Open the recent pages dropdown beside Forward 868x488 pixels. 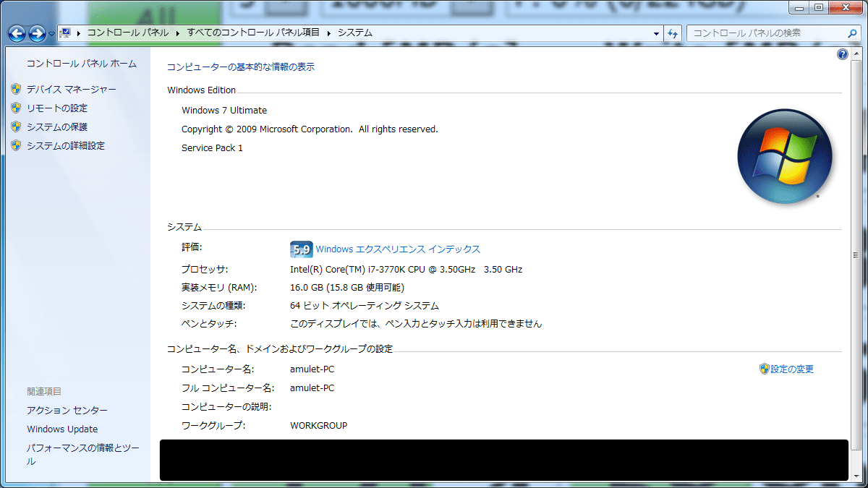pyautogui.click(x=51, y=34)
